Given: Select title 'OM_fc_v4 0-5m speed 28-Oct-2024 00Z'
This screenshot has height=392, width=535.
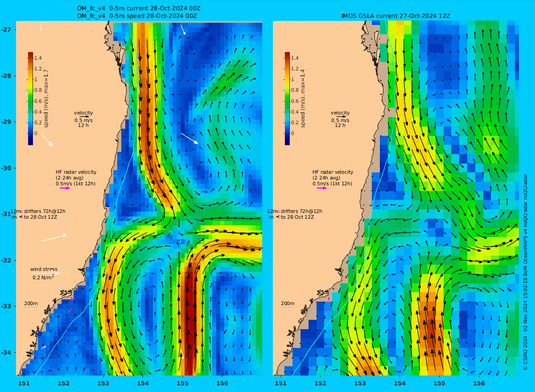Looking at the screenshot, I should click(x=137, y=16).
